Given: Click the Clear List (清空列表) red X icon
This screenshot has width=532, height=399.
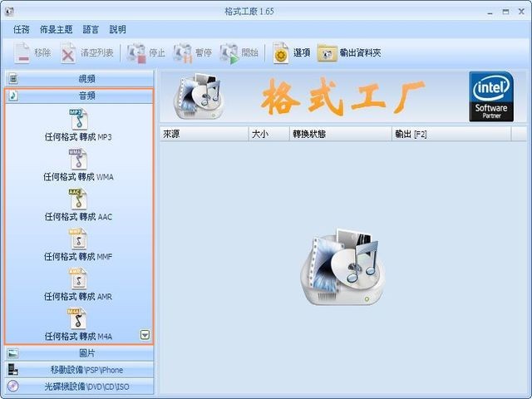Looking at the screenshot, I should coord(68,53).
